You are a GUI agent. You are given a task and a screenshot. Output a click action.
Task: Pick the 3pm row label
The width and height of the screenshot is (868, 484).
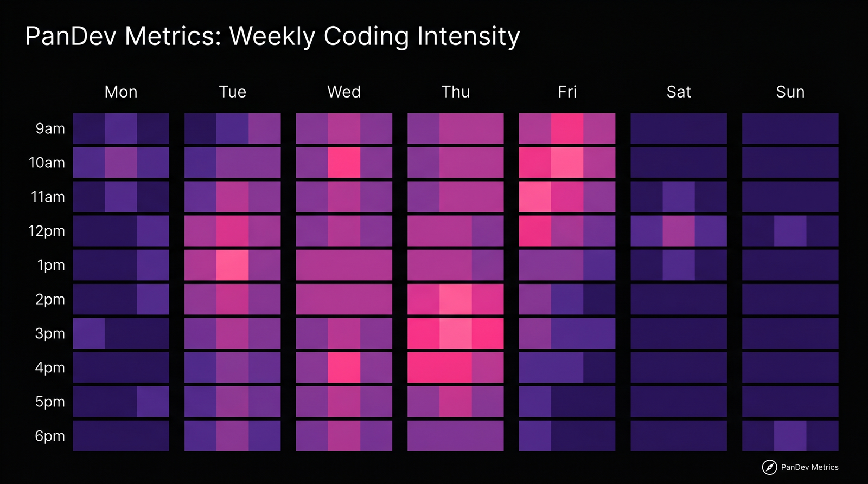(50, 334)
